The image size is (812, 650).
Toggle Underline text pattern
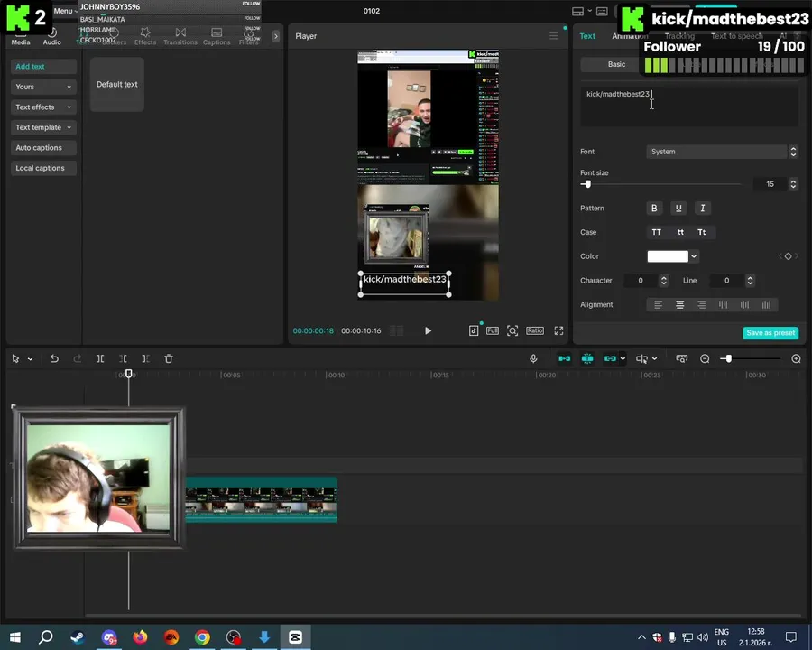click(x=678, y=208)
